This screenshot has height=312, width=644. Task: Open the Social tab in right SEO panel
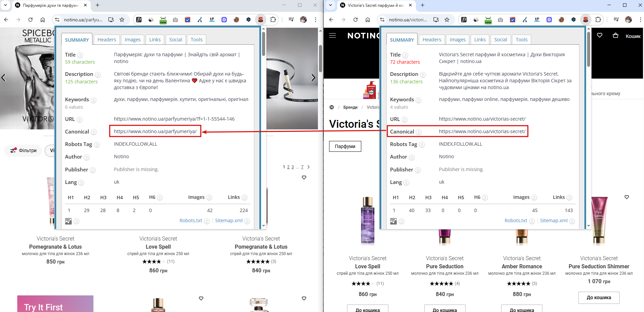(x=500, y=40)
